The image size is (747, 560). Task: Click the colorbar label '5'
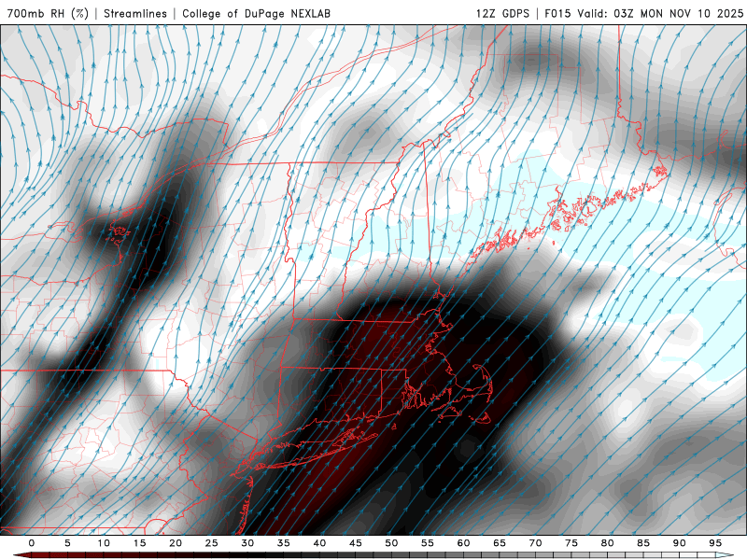[x=67, y=543]
